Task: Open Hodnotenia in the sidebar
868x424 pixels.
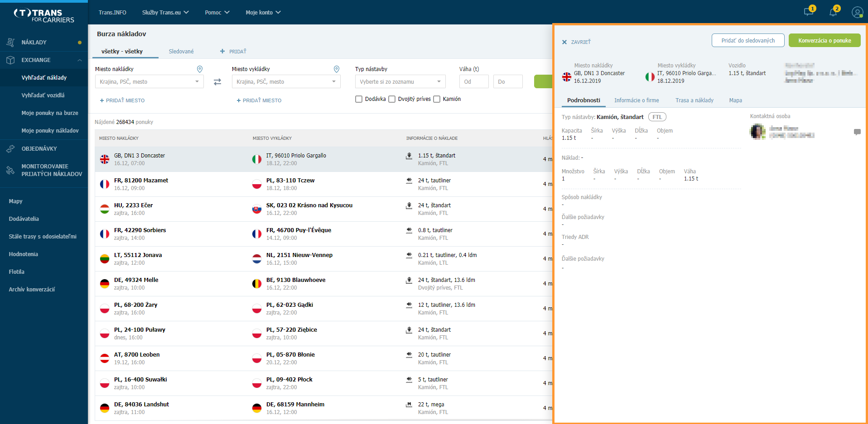Action: 23,254
